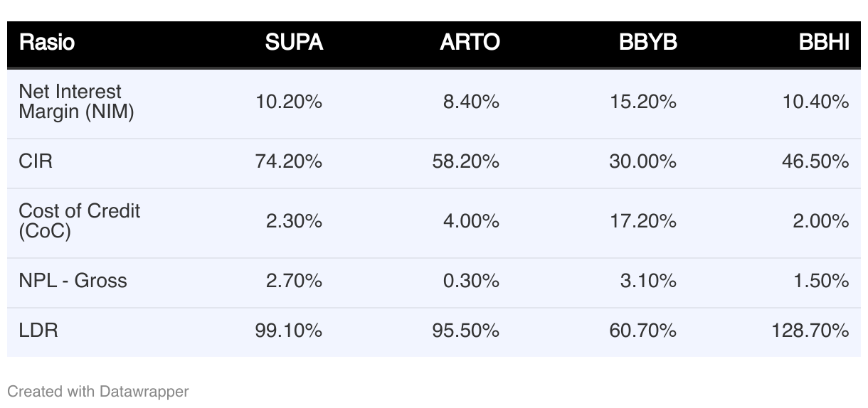Viewport: 868px width, 408px height.
Task: Click BBYB LDR value 60.70%
Action: [642, 331]
